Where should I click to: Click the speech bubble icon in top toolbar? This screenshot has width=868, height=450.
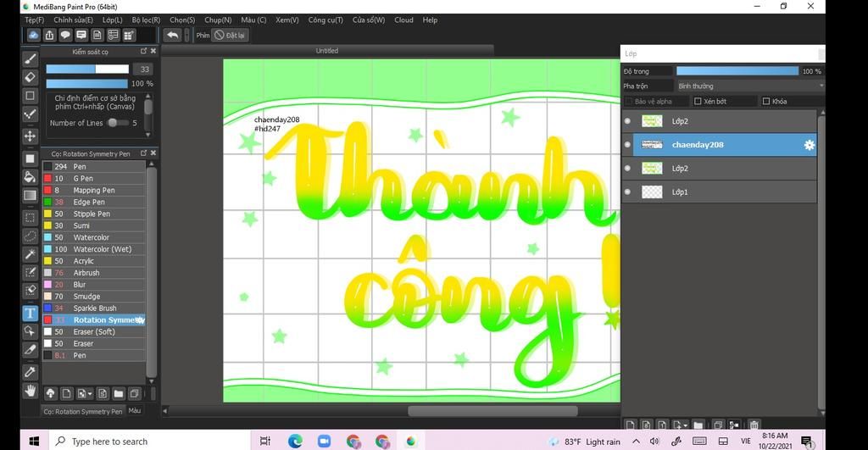pyautogui.click(x=65, y=36)
